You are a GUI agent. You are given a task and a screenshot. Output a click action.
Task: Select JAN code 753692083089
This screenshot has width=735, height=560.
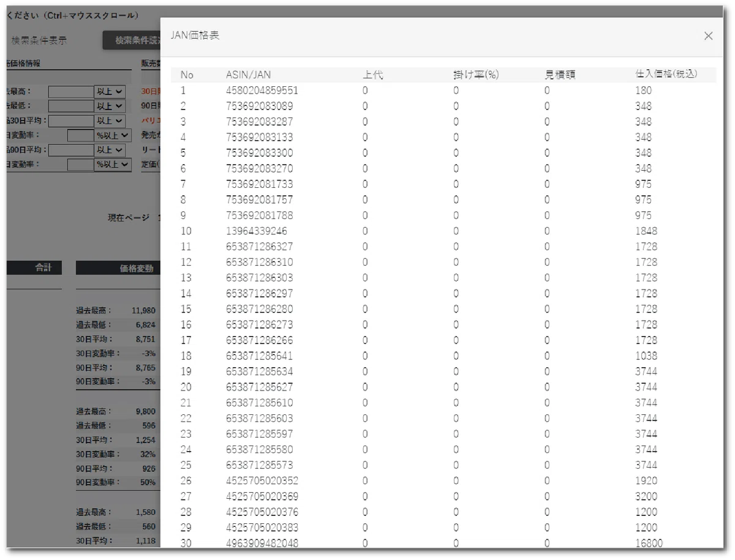(259, 106)
